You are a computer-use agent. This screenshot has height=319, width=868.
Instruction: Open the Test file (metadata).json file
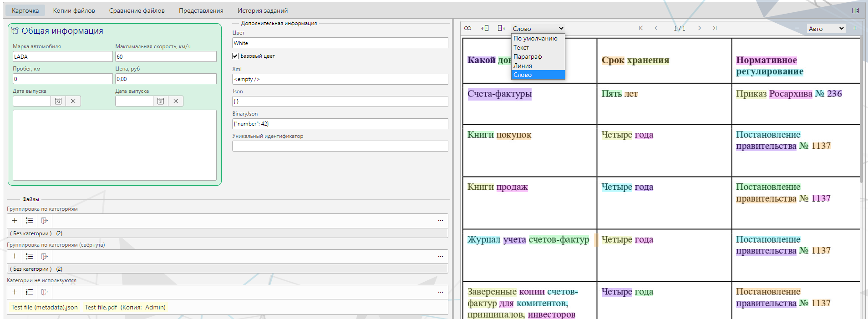tap(45, 307)
